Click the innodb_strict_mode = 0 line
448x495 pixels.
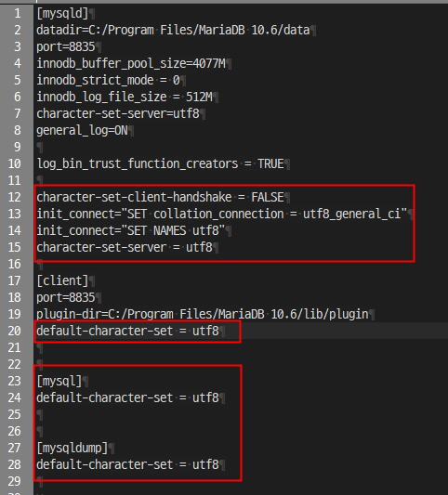(108, 81)
